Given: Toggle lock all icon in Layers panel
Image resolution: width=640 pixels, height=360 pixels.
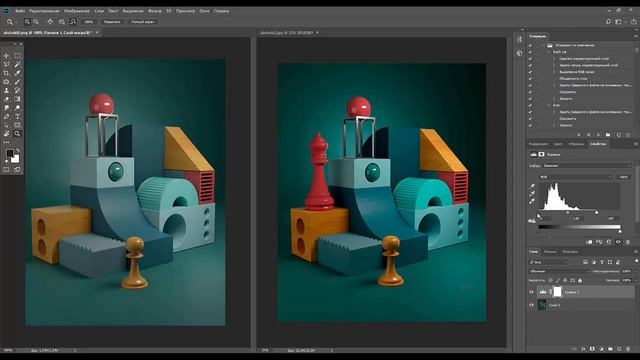Looking at the screenshot, I should [580, 280].
